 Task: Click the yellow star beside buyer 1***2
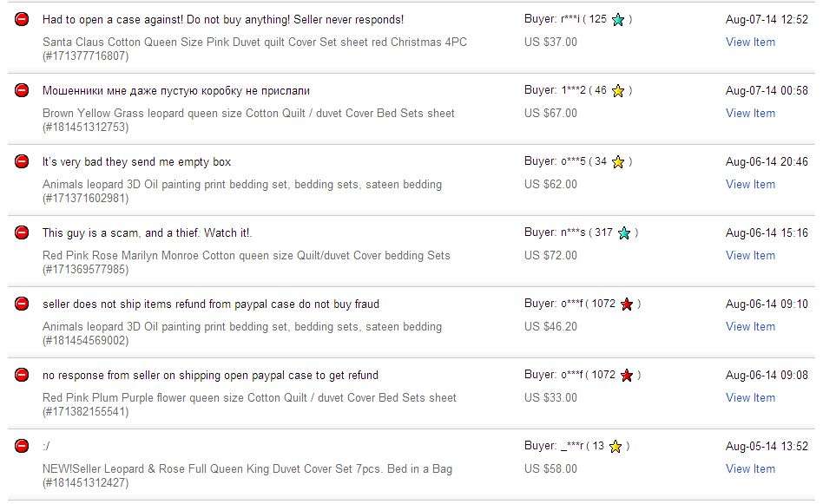(x=618, y=91)
